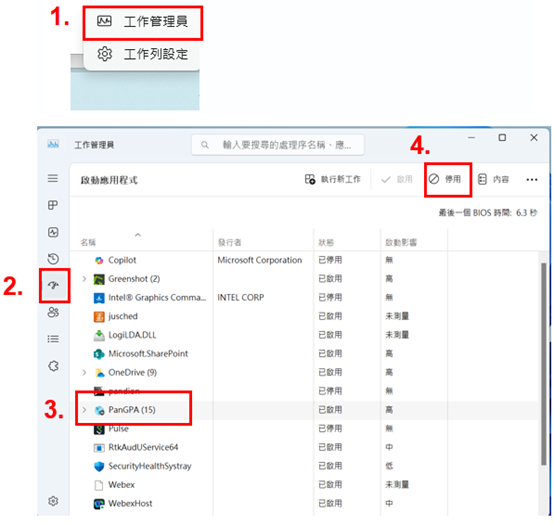This screenshot has height=525, width=554.
Task: Click the vertical scrollbar of the startup list
Action: (543, 364)
